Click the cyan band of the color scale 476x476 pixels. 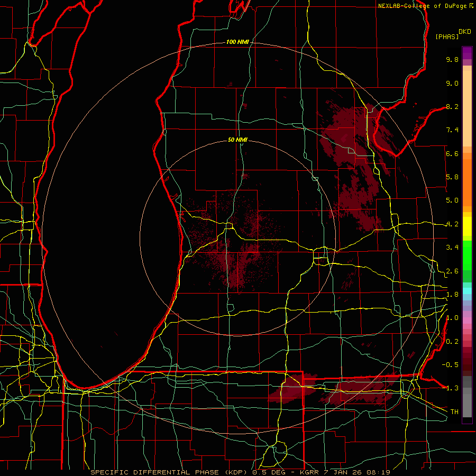467,291
